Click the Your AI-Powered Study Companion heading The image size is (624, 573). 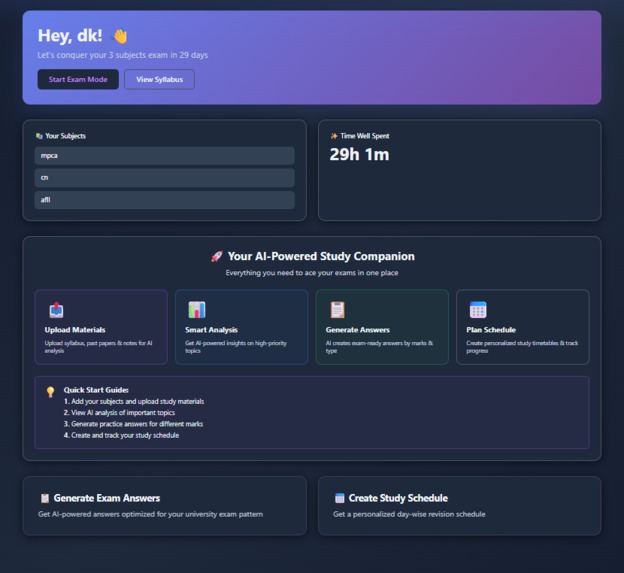click(x=321, y=256)
